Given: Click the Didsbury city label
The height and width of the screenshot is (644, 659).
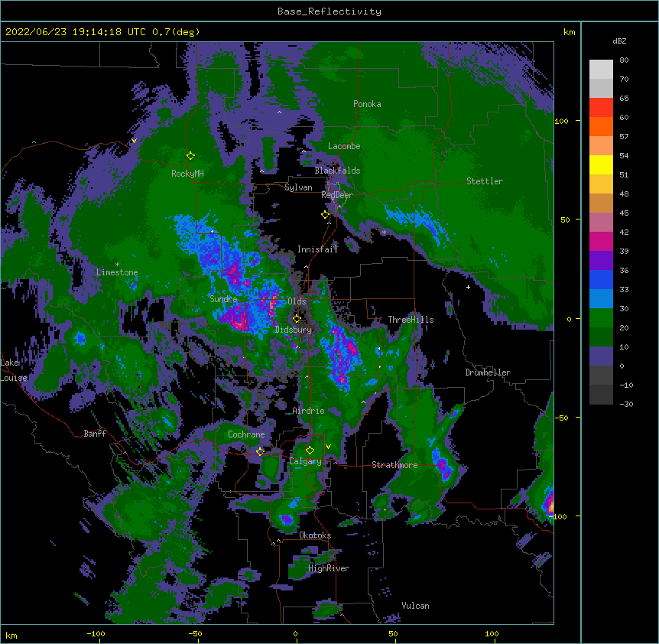Looking at the screenshot, I should (293, 330).
